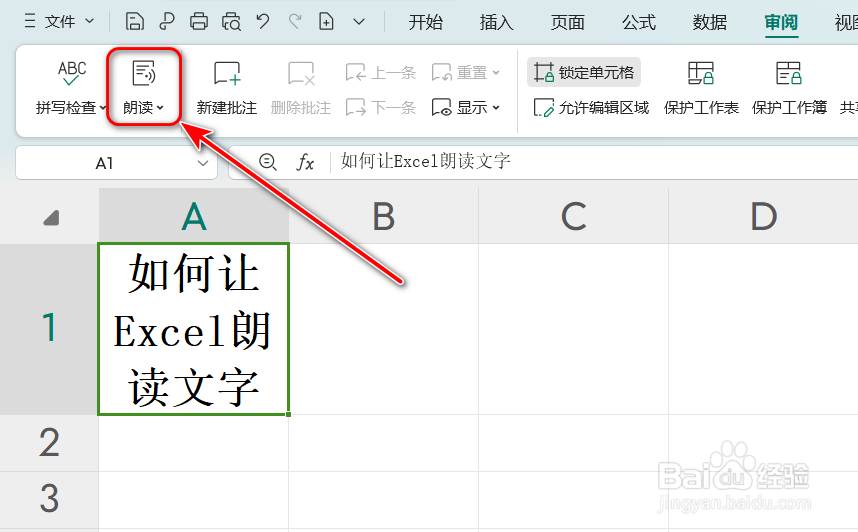Viewport: 858px width, 532px height.
Task: Switch to the 公式 tab
Action: [639, 22]
